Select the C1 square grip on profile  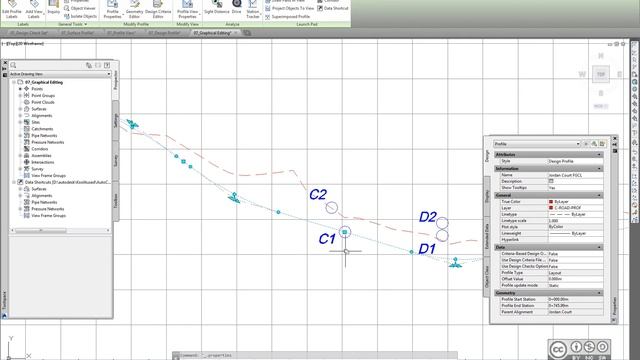345,232
